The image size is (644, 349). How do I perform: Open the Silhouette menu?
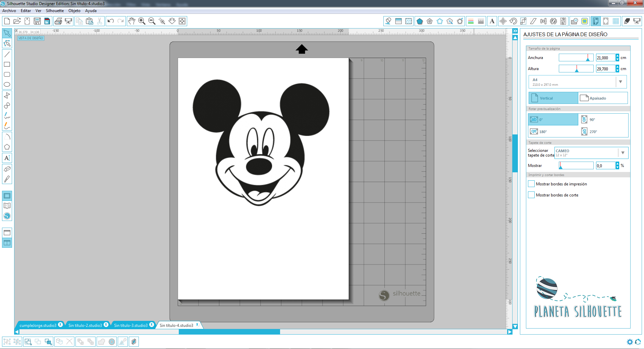(x=55, y=11)
